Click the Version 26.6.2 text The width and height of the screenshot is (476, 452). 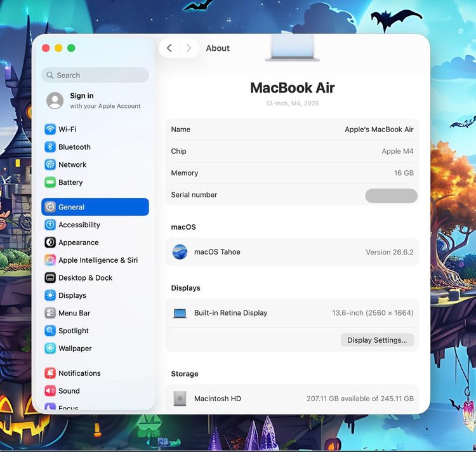pyautogui.click(x=390, y=252)
